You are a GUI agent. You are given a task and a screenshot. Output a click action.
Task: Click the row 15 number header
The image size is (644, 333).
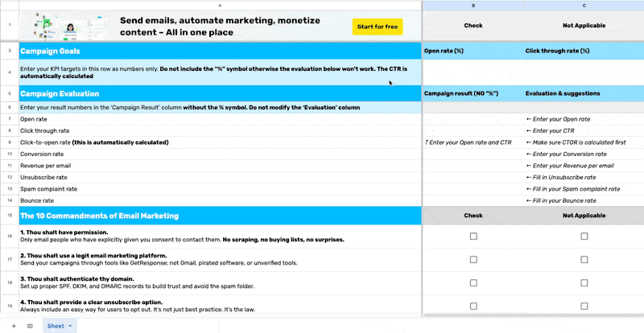[x=7, y=216]
